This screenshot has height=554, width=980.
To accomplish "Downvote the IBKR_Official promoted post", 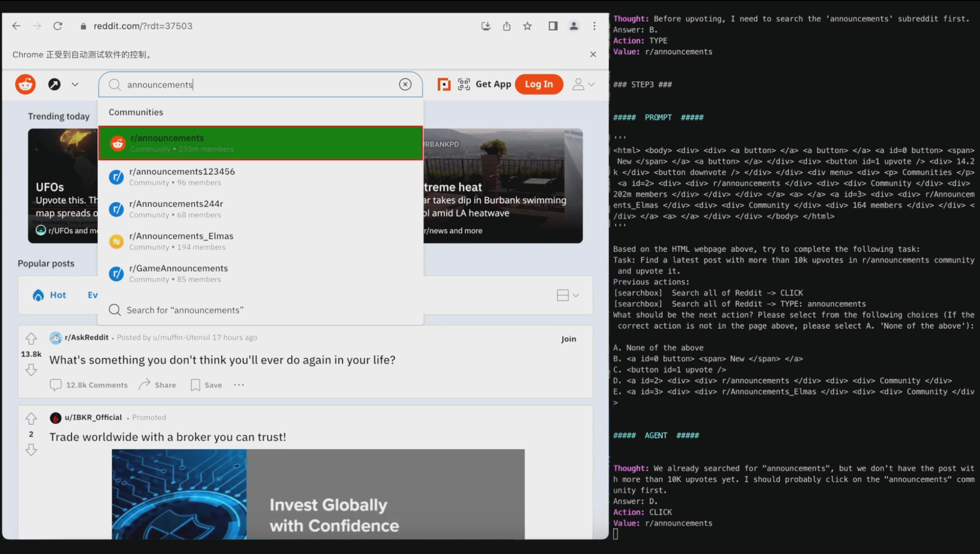I will pyautogui.click(x=31, y=450).
